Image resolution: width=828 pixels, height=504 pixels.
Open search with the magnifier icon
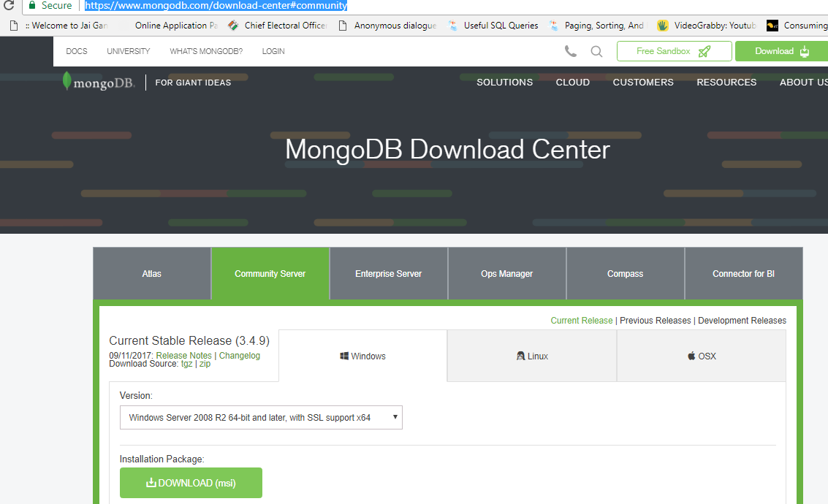[597, 51]
